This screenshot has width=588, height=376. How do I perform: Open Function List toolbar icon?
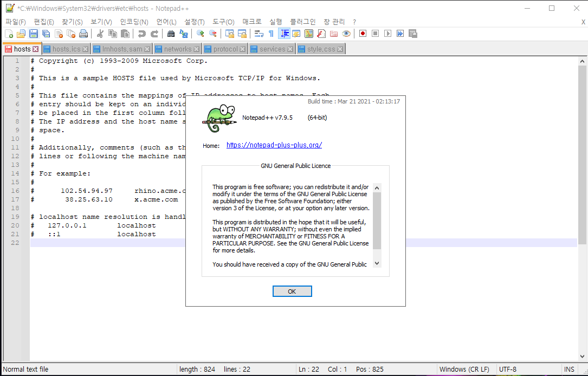coord(321,34)
